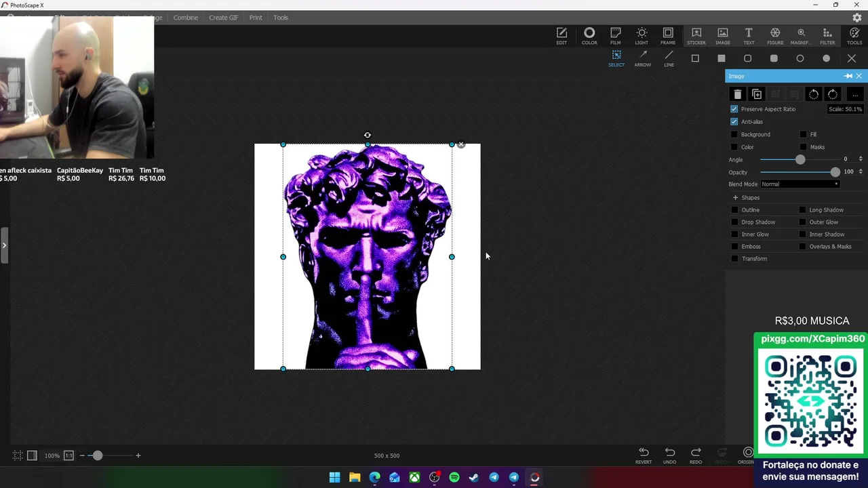Enable the Drop Shadow checkbox
This screenshot has width=868, height=488.
[x=734, y=222]
